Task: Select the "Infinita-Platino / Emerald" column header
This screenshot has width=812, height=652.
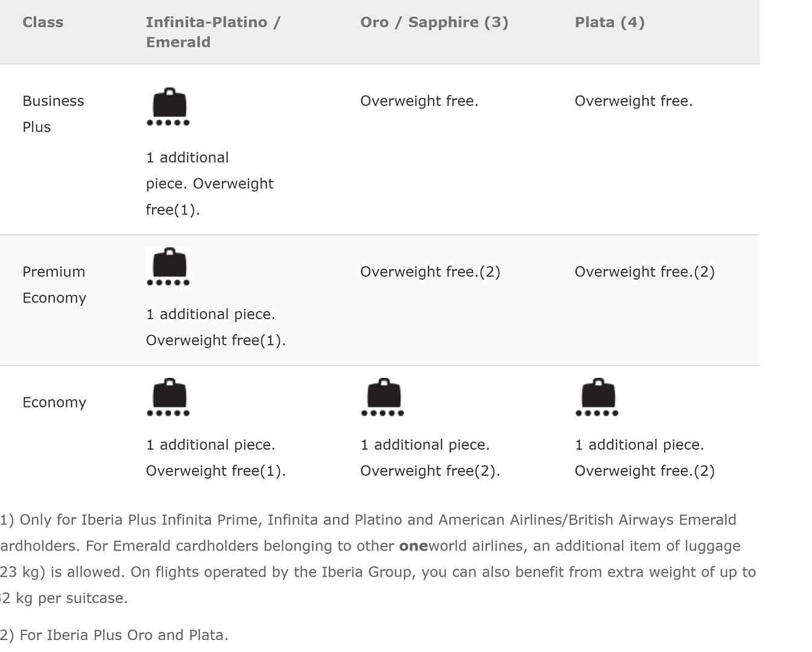Action: 213,32
